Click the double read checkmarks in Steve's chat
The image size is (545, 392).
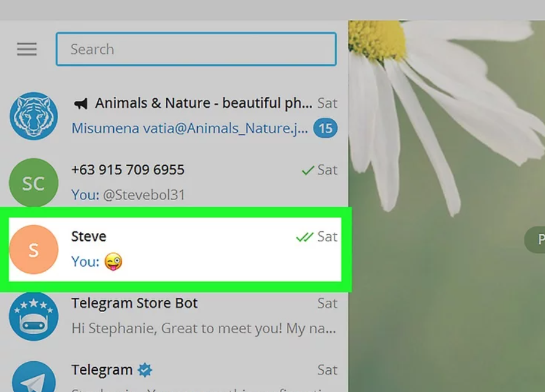point(304,237)
